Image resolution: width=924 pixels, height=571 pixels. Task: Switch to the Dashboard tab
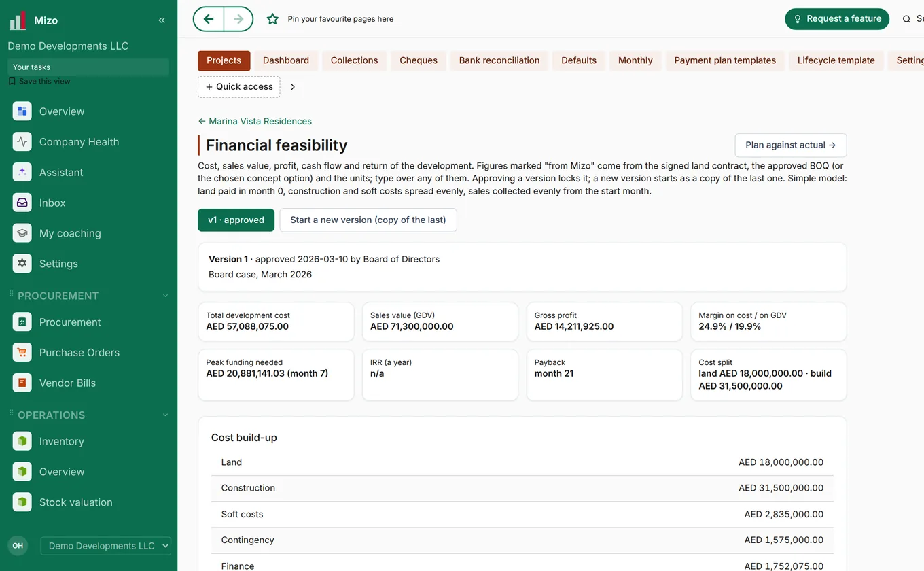[x=286, y=60]
